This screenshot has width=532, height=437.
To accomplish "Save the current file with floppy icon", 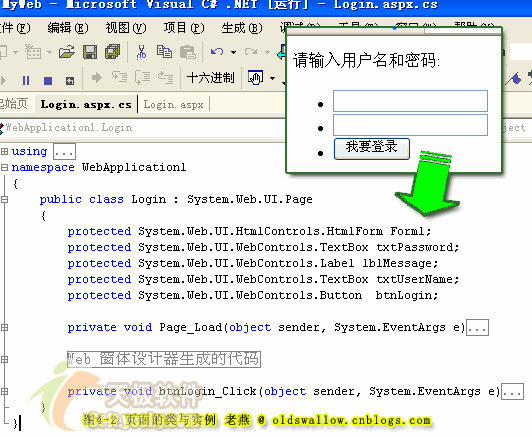I will (x=90, y=52).
